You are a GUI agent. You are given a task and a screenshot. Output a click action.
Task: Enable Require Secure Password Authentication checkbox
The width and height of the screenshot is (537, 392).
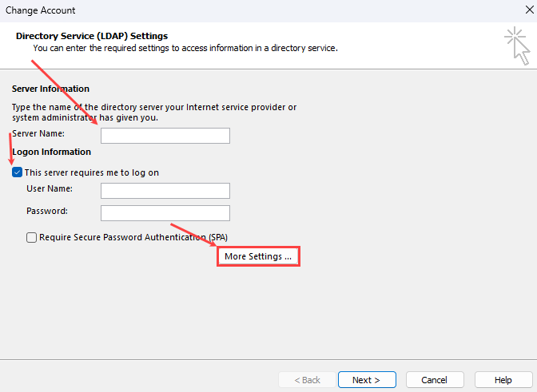[x=32, y=237]
